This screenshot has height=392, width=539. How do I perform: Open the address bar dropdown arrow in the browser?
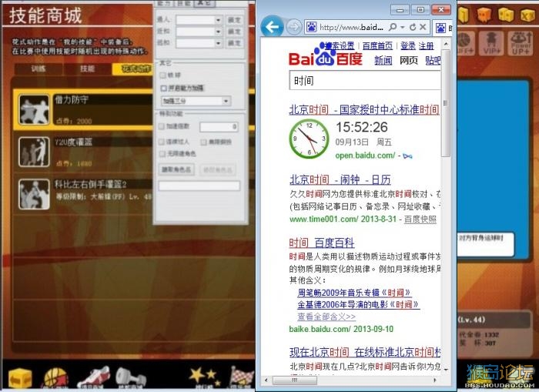(402, 27)
